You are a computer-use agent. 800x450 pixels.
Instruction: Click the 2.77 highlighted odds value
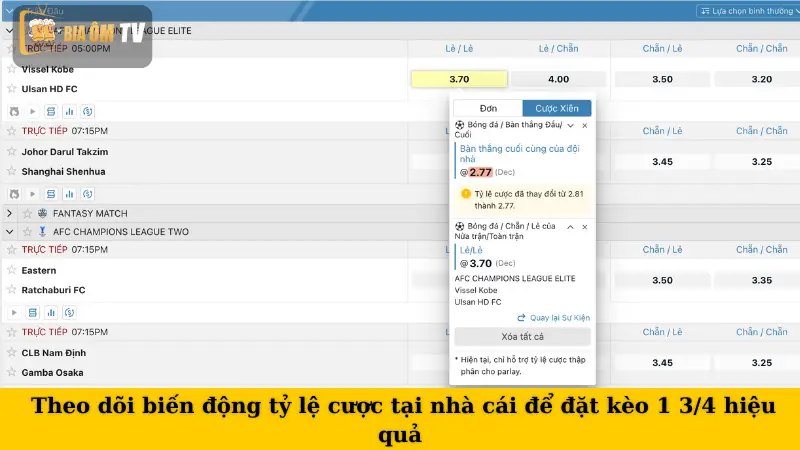[x=480, y=172]
